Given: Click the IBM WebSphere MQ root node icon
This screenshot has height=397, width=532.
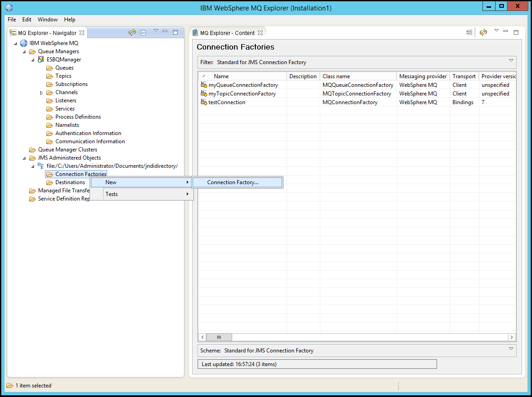Looking at the screenshot, I should point(23,43).
